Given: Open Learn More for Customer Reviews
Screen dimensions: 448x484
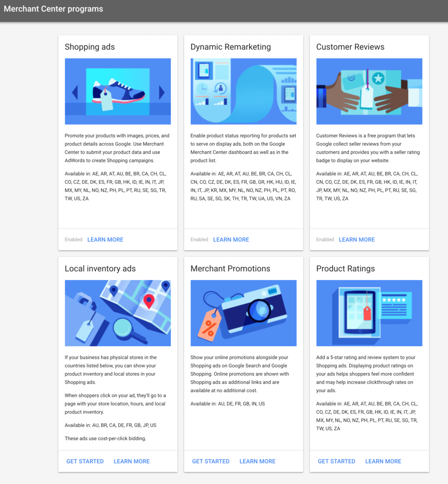Looking at the screenshot, I should [357, 239].
